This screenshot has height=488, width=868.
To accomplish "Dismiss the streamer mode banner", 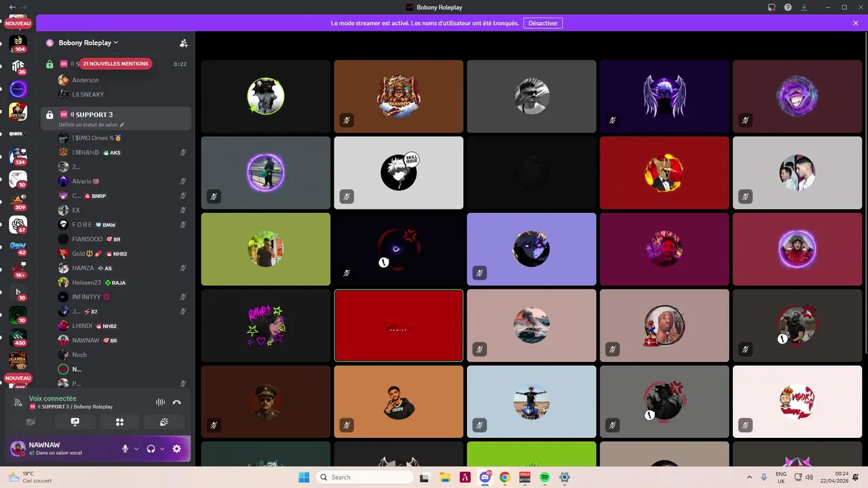I will (856, 23).
